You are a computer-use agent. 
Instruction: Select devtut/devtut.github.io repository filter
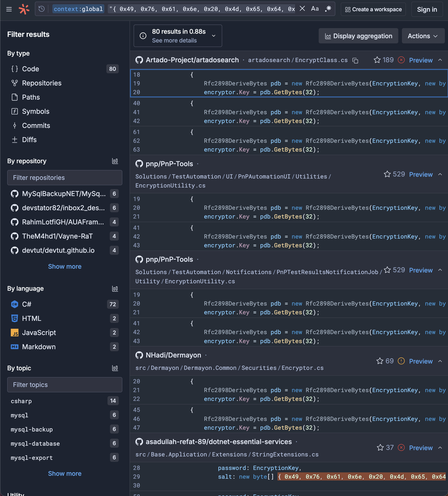(65, 250)
